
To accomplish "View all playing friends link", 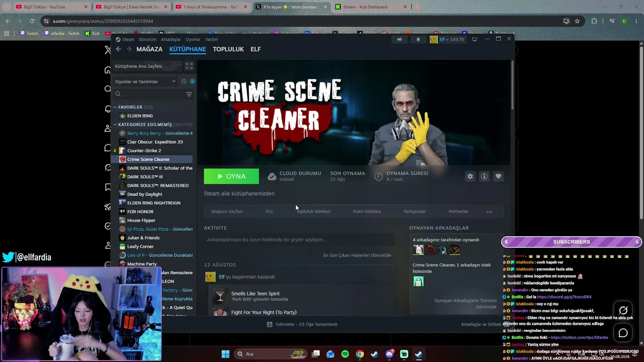I will pyautogui.click(x=465, y=304).
